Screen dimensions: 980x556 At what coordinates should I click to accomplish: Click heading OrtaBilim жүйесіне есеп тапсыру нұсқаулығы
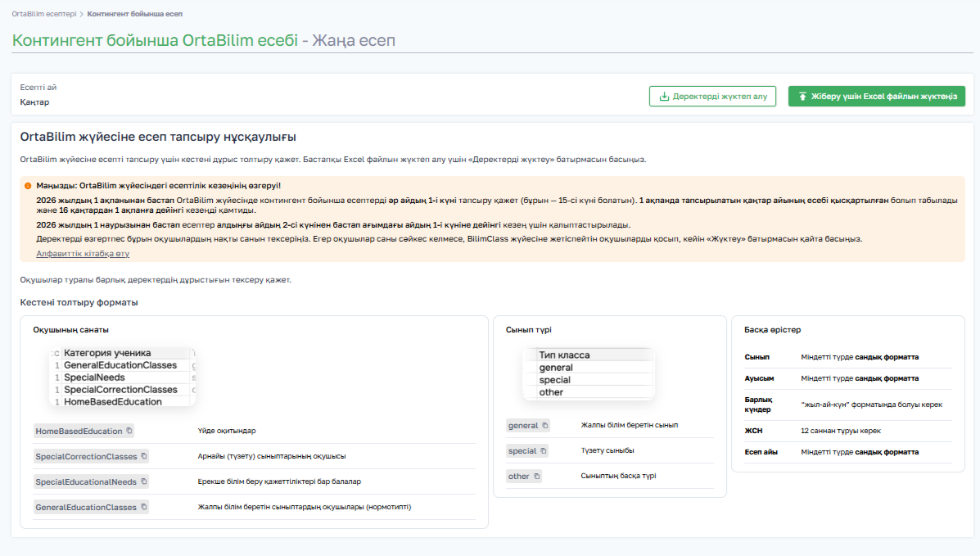click(158, 137)
